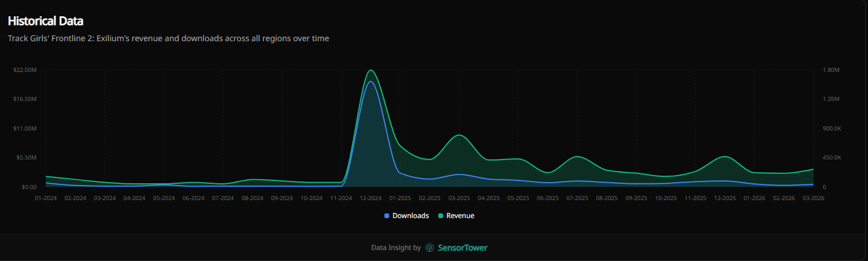Click the SensorTower logo icon
This screenshot has width=868, height=261.
[x=430, y=248]
